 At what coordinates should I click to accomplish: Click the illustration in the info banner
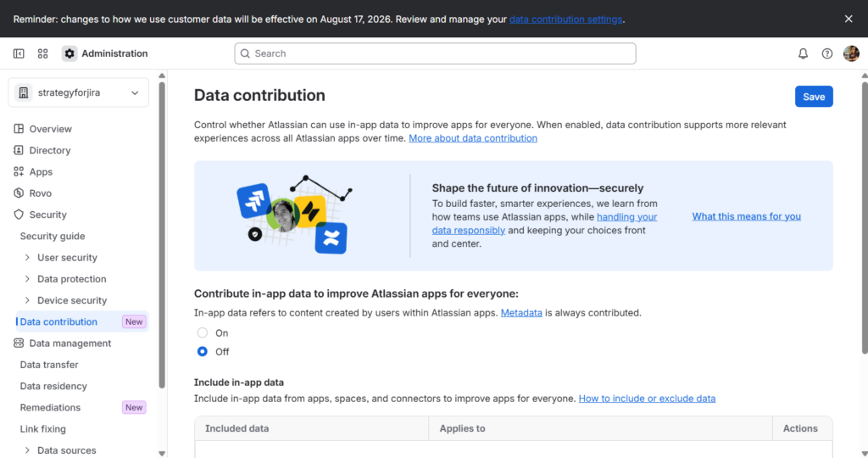(x=294, y=215)
